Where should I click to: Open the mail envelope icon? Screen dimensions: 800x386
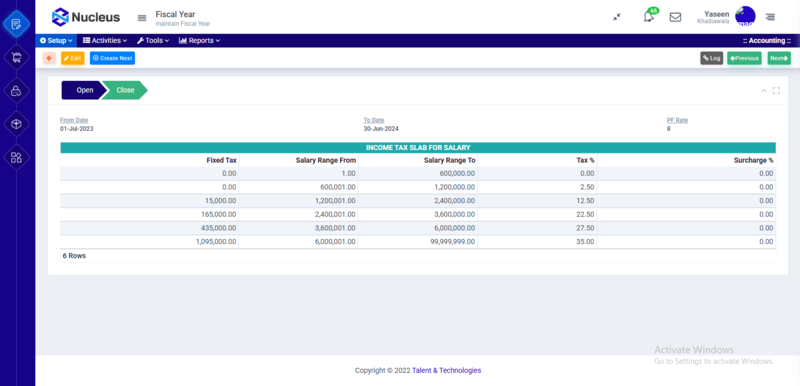(675, 17)
